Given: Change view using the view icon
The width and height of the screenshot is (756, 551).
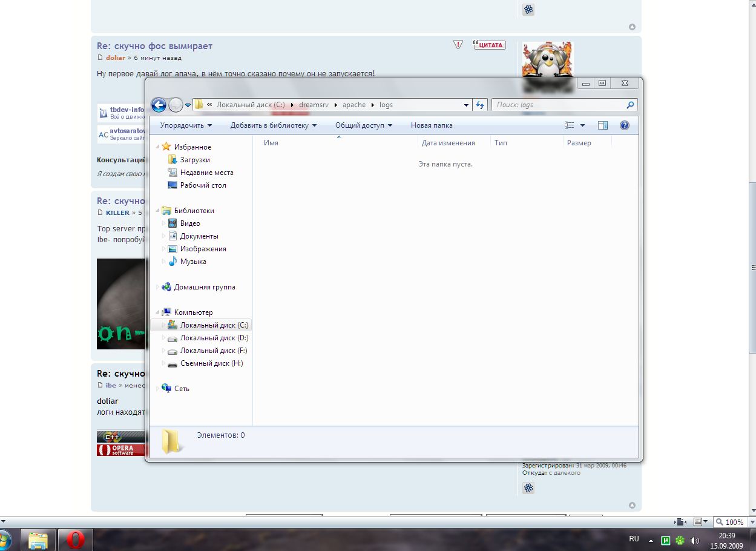Looking at the screenshot, I should coord(570,125).
